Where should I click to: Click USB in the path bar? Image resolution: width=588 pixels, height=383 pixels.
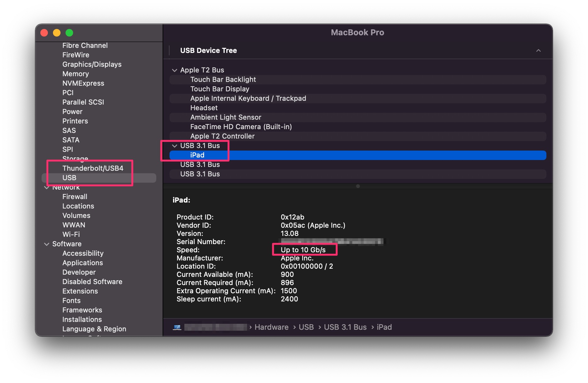(x=306, y=327)
